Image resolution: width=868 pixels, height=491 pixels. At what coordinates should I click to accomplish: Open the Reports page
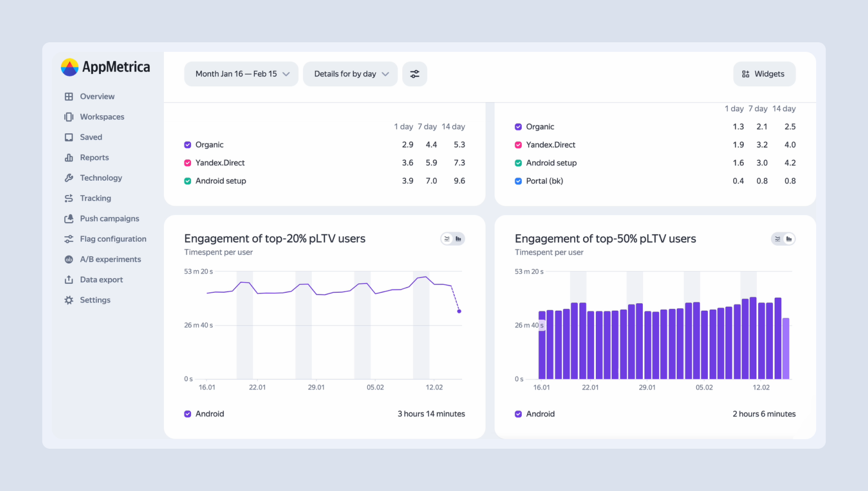[x=94, y=158]
